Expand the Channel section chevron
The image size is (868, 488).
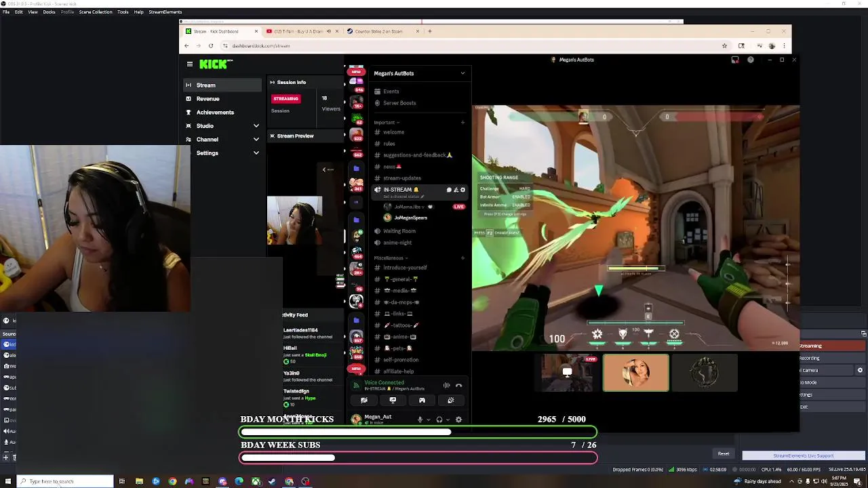(256, 140)
